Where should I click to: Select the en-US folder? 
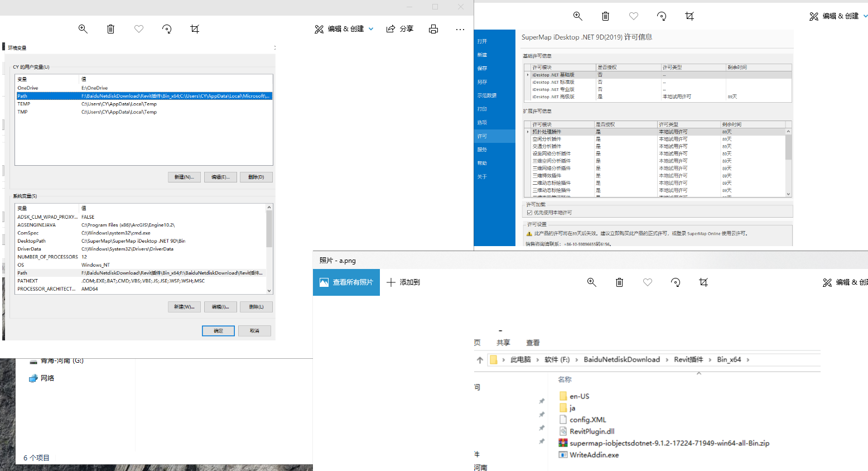575,396
